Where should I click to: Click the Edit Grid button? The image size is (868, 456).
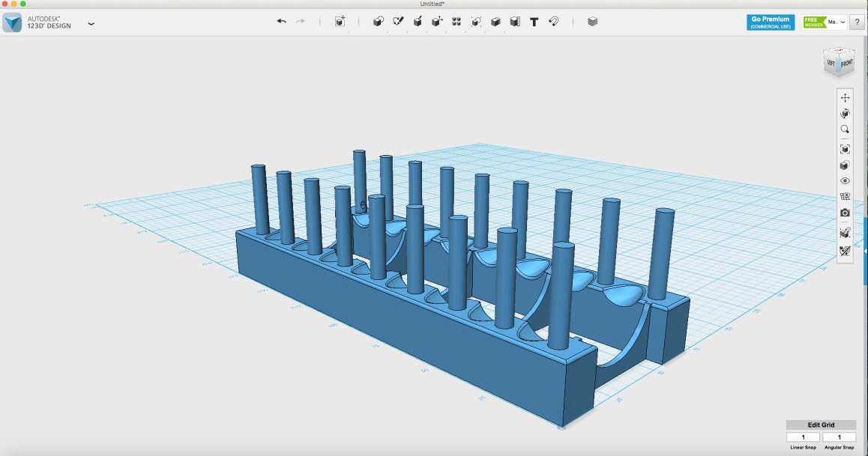click(821, 425)
